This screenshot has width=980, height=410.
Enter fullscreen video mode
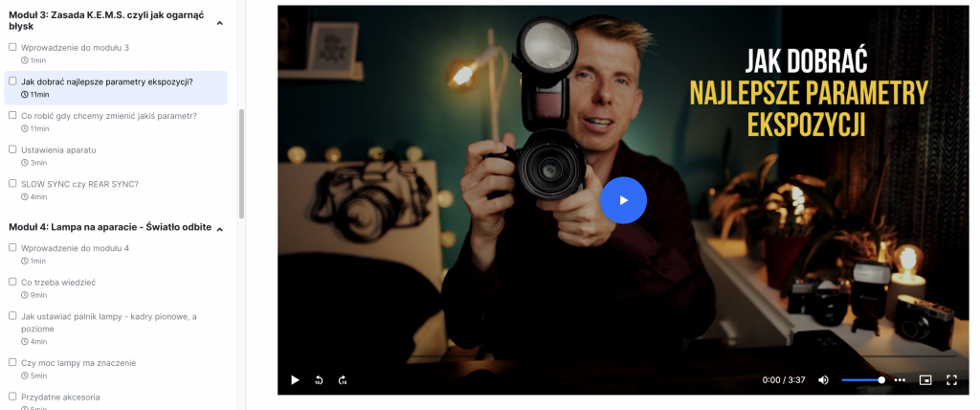(x=952, y=380)
